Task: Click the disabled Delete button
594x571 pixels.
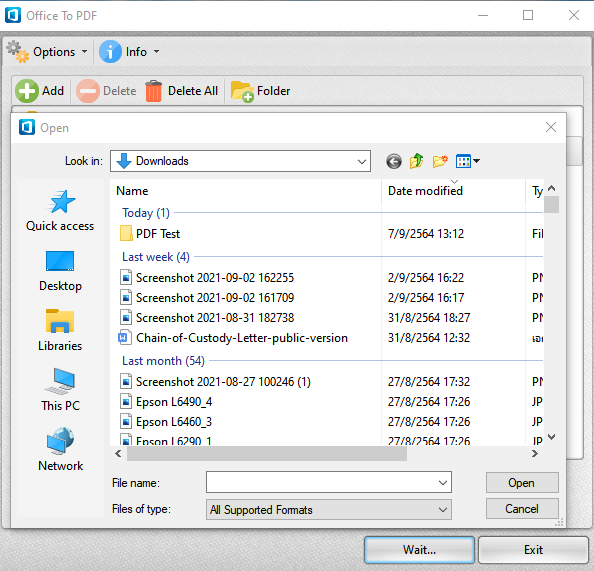Action: (x=106, y=91)
